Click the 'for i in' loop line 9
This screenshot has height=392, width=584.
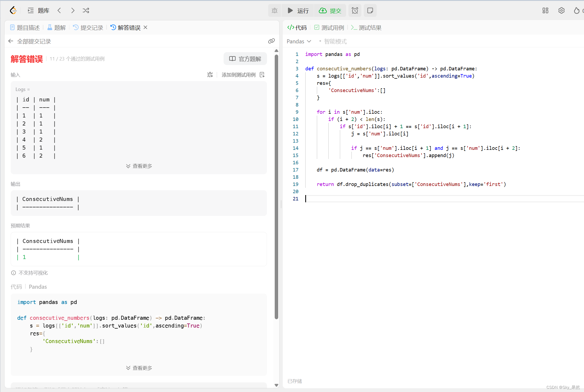pyautogui.click(x=350, y=112)
